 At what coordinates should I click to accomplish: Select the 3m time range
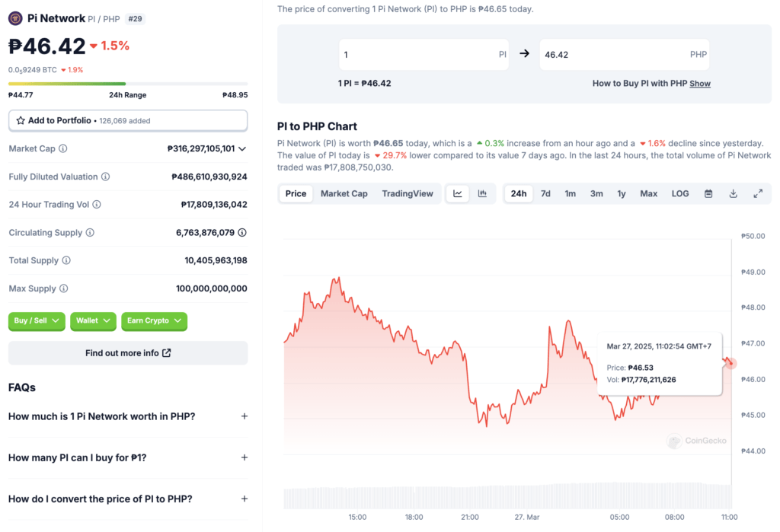point(596,193)
